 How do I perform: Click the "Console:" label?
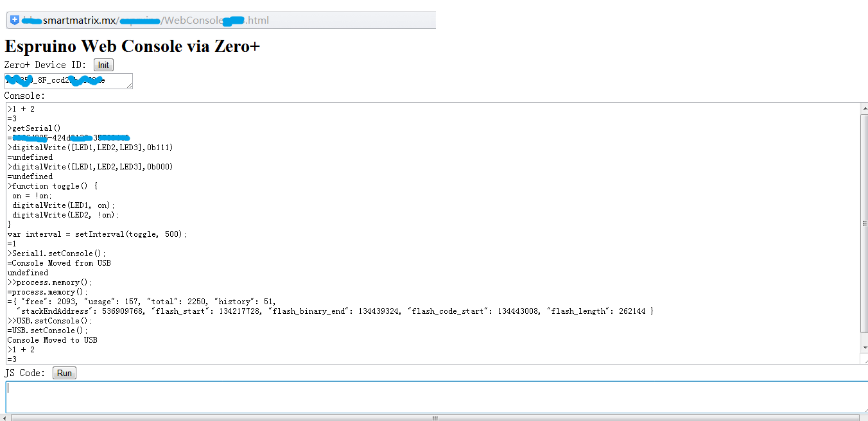click(25, 96)
